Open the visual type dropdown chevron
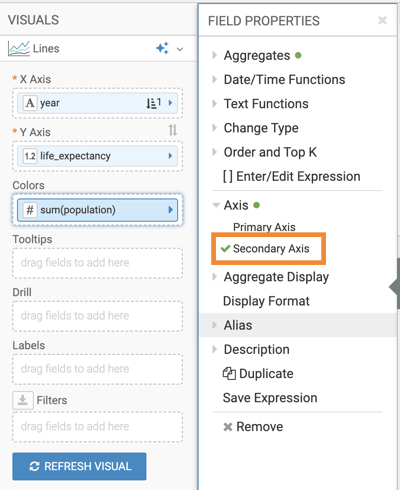The width and height of the screenshot is (400, 490). pyautogui.click(x=180, y=49)
